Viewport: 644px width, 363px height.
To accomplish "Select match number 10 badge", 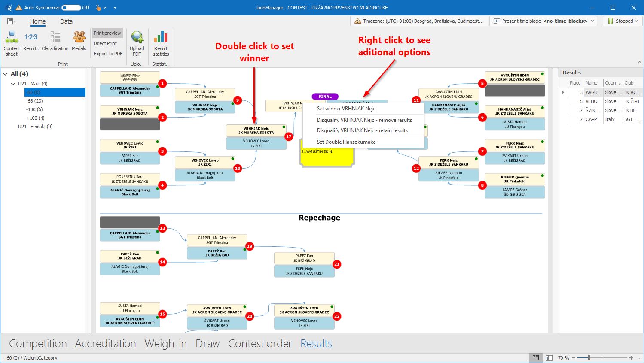I will pos(238,169).
